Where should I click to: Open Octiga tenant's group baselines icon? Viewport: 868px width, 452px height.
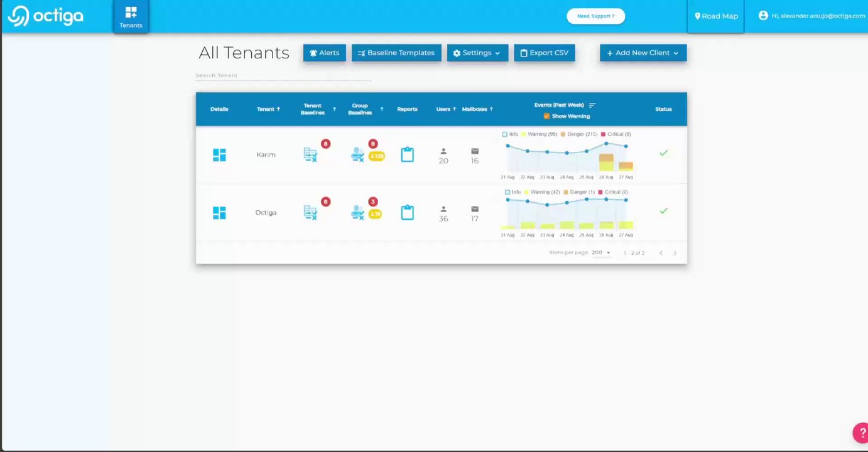(357, 213)
